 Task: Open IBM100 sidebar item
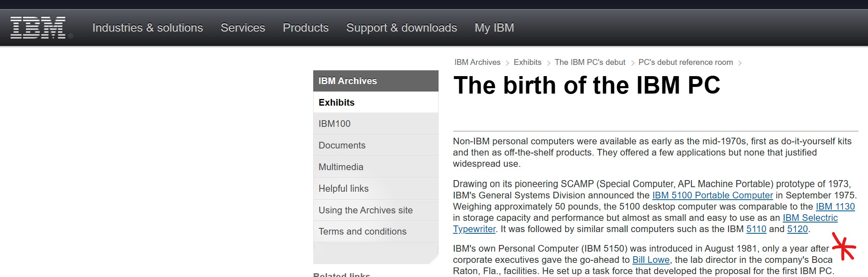[x=334, y=124]
